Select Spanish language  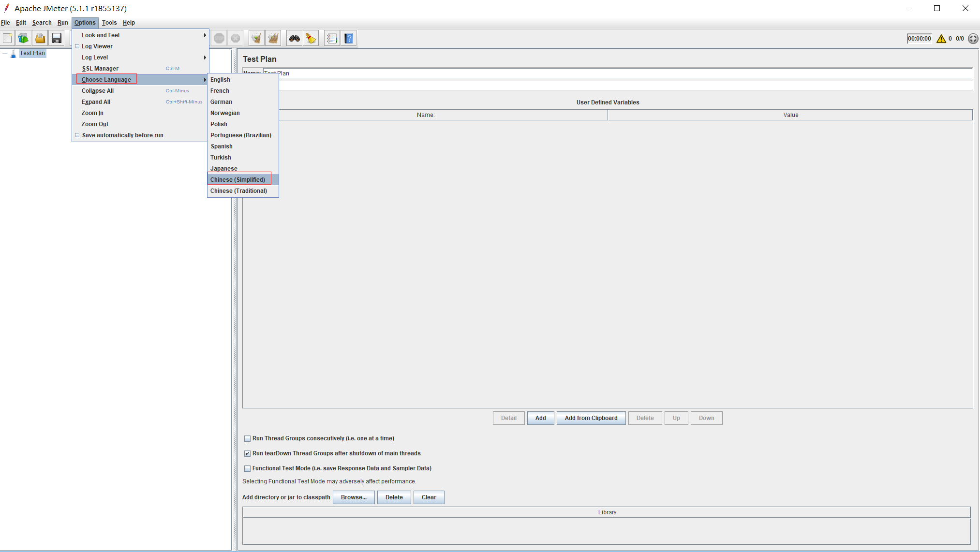(x=243, y=146)
